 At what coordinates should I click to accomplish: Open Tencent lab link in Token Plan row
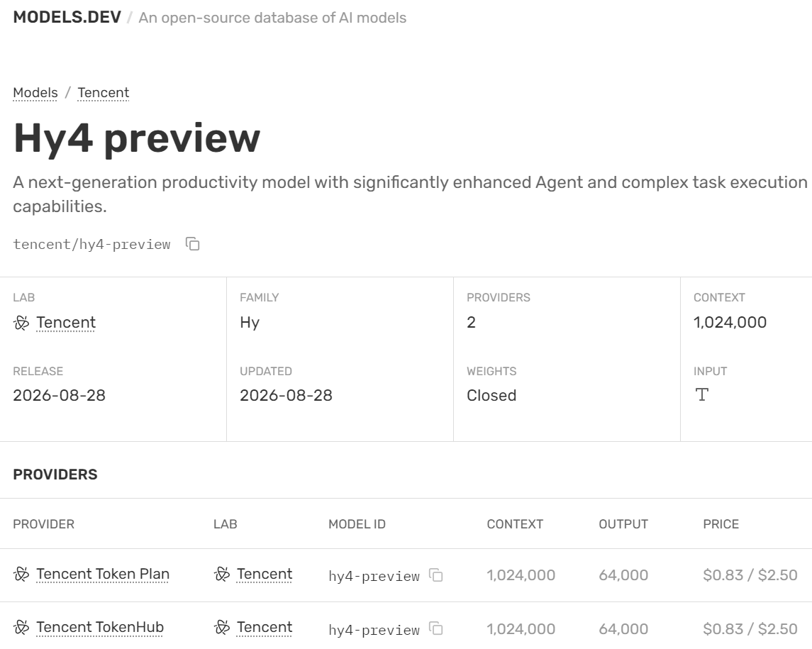pyautogui.click(x=264, y=574)
